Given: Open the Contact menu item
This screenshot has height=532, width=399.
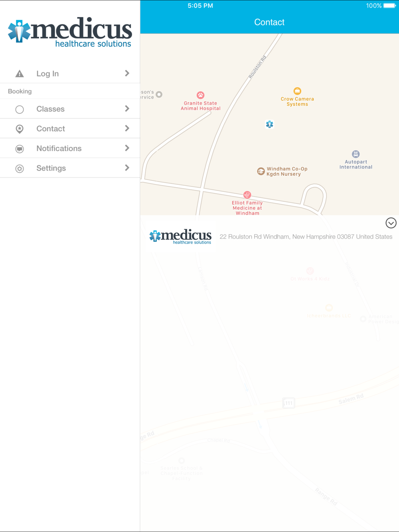Looking at the screenshot, I should tap(70, 128).
